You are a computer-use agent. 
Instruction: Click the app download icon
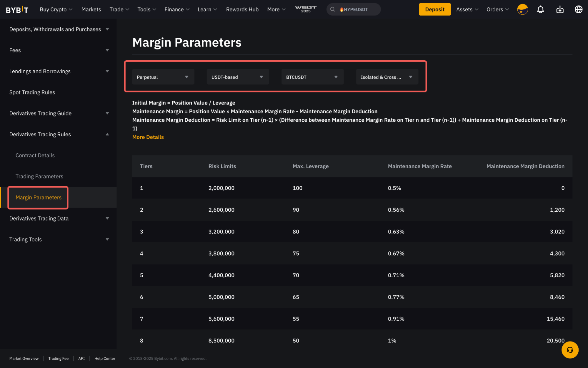tap(560, 9)
